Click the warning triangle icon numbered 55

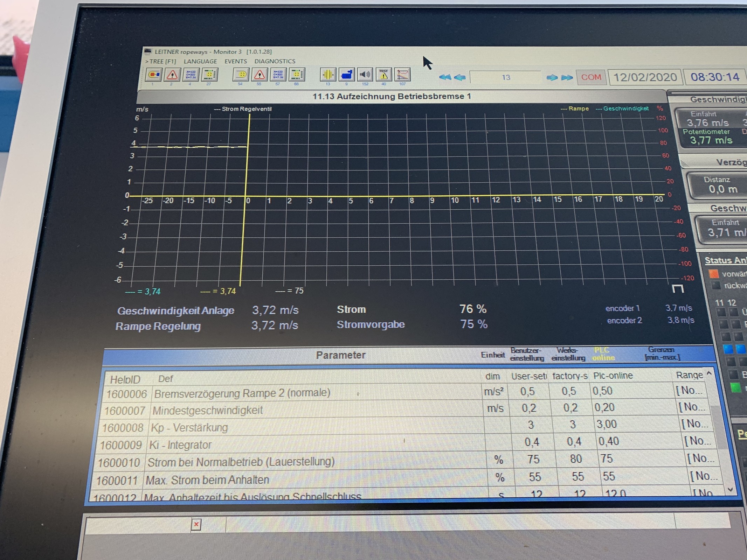click(259, 75)
